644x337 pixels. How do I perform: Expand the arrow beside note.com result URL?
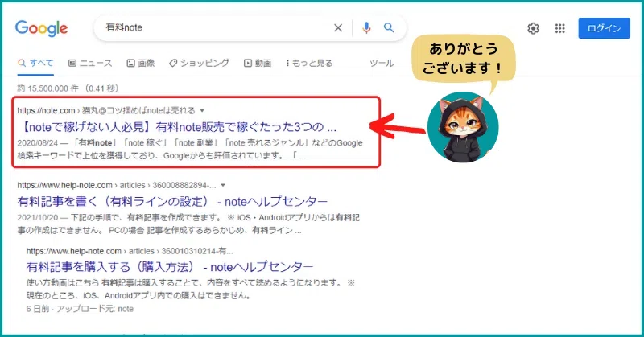point(202,111)
